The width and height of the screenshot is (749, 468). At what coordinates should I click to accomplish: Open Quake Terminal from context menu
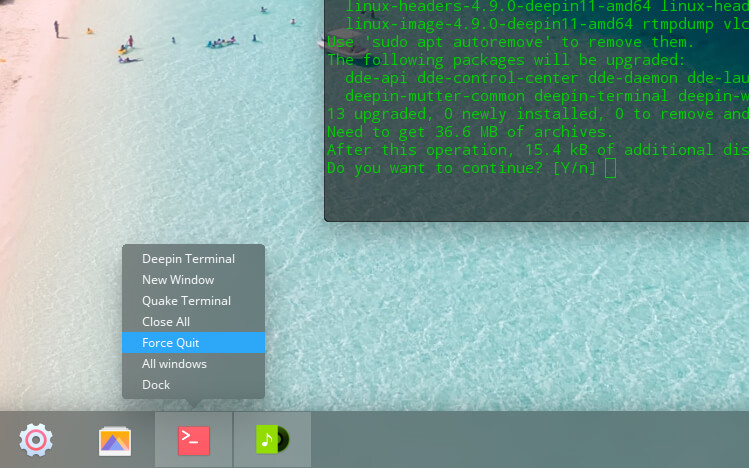(193, 301)
